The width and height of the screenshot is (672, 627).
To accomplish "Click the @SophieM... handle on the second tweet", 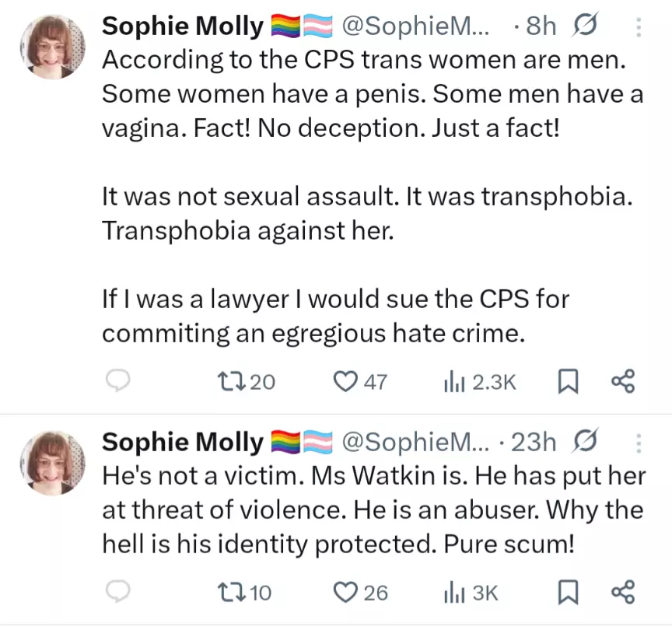I will point(415,443).
